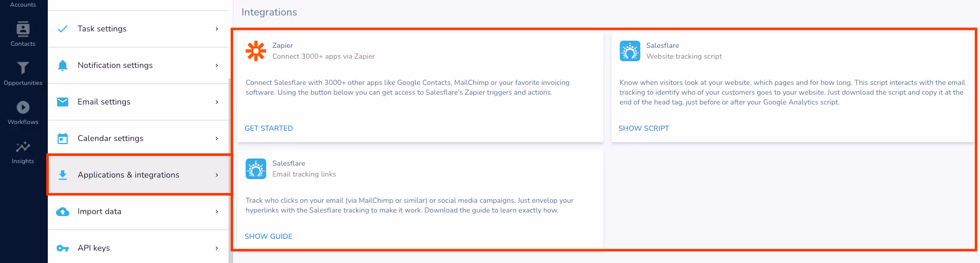Click SHOW GUIDE for email tracking links

coord(268,236)
